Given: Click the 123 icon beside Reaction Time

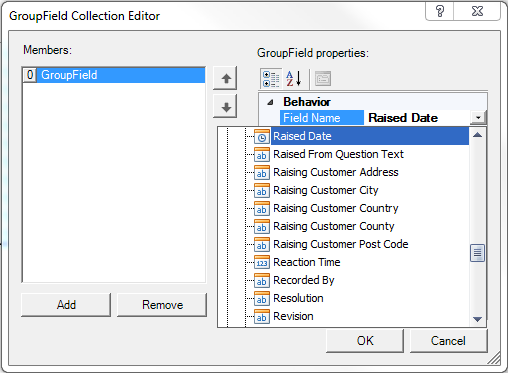Looking at the screenshot, I should (262, 262).
